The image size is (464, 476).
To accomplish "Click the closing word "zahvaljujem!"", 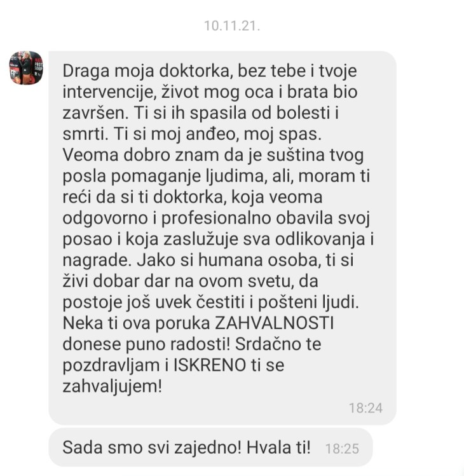I will 113,387.
